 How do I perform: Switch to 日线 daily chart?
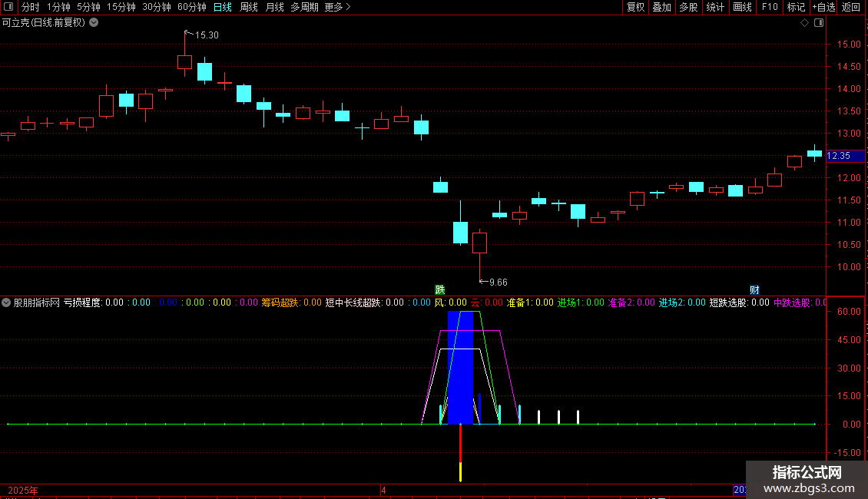pos(223,7)
